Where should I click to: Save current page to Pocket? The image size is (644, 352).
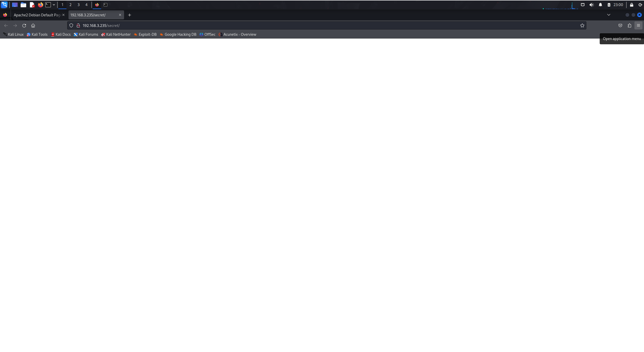pyautogui.click(x=620, y=25)
